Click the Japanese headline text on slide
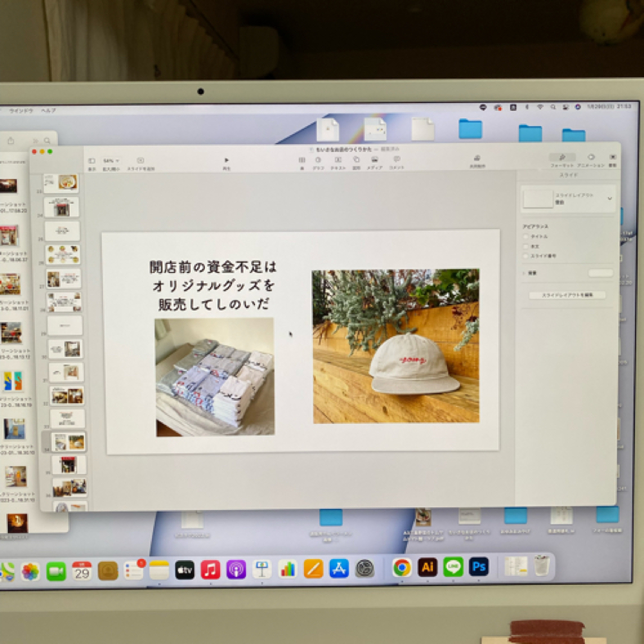This screenshot has width=644, height=644. [213, 286]
